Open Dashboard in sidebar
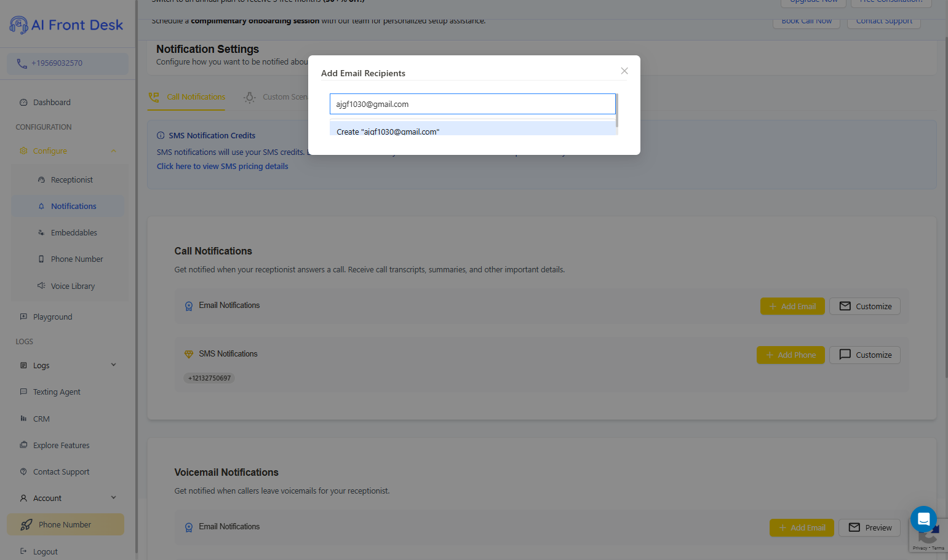This screenshot has height=560, width=948. click(x=52, y=103)
